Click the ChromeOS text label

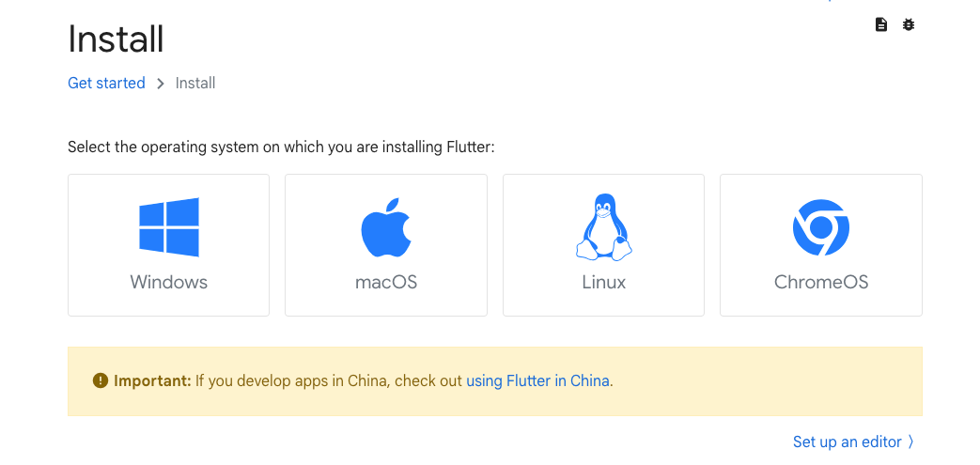(821, 282)
